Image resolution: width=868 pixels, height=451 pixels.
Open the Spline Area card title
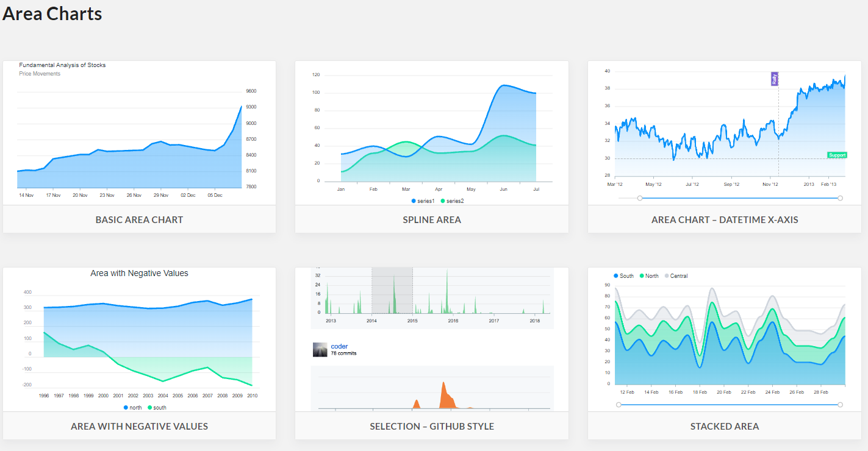pyautogui.click(x=432, y=219)
